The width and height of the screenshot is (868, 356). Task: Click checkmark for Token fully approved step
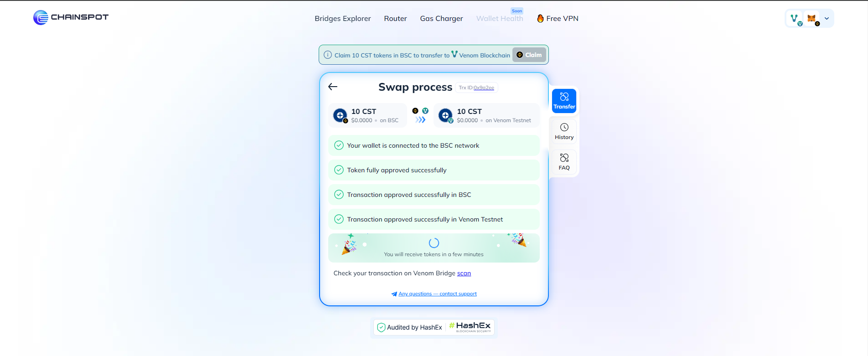pyautogui.click(x=339, y=170)
